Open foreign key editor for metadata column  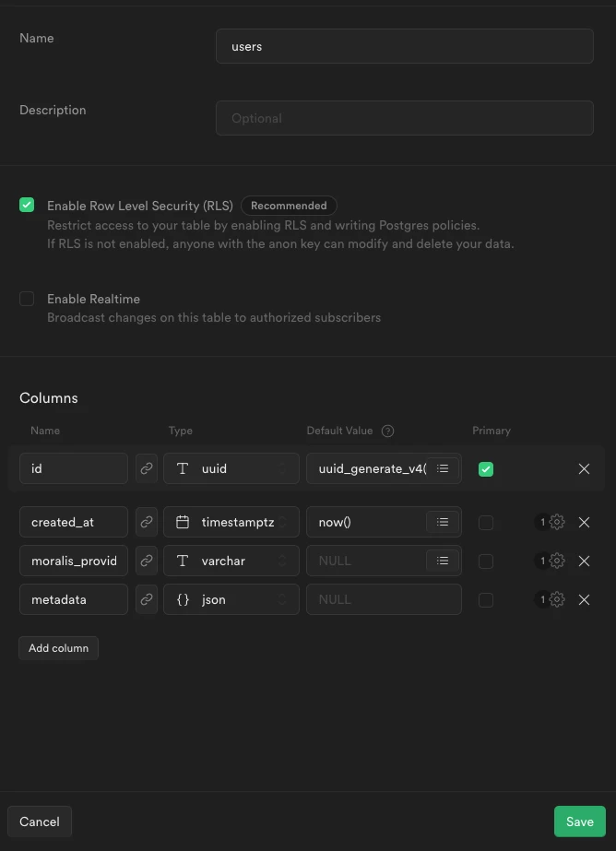[x=146, y=599]
